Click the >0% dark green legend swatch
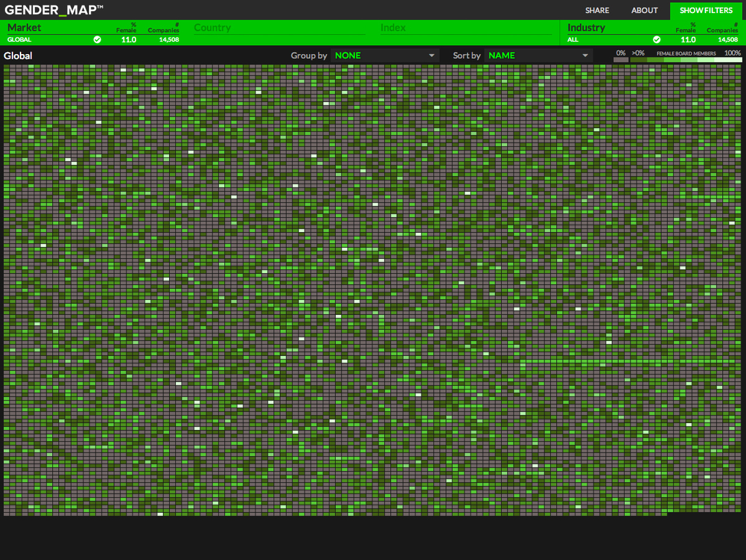 638,60
